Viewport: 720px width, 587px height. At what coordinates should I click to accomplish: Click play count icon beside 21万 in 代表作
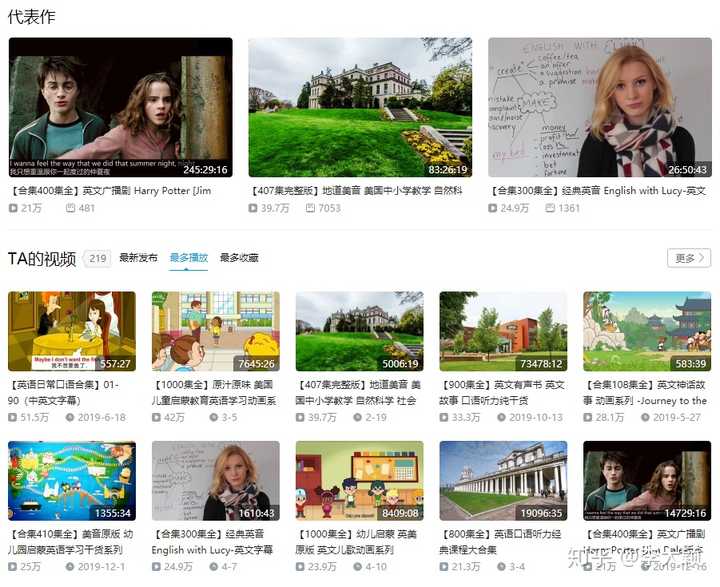click(13, 208)
